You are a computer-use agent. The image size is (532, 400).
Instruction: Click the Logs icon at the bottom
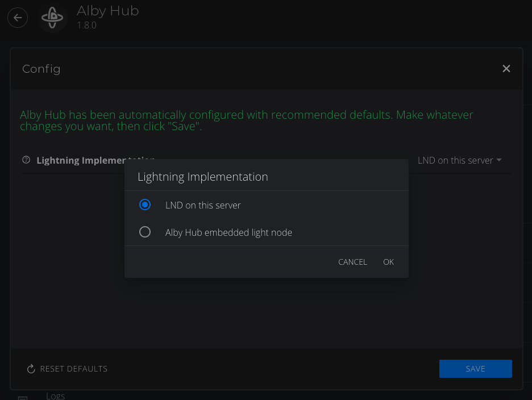[x=22, y=397]
